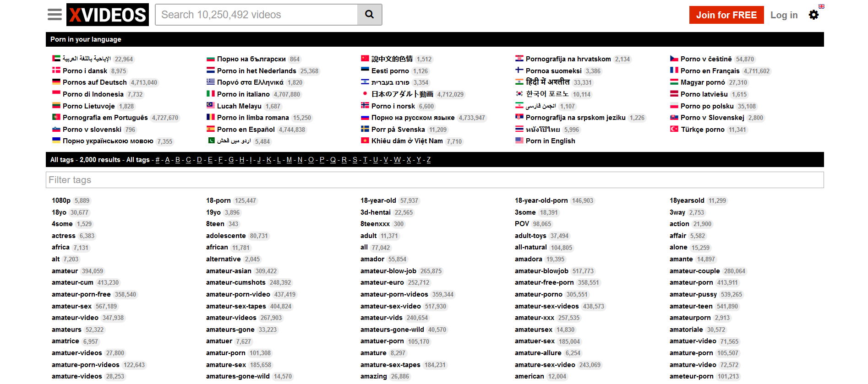Click the Norwegian flag icon
The image size is (868, 384).
pos(365,106)
